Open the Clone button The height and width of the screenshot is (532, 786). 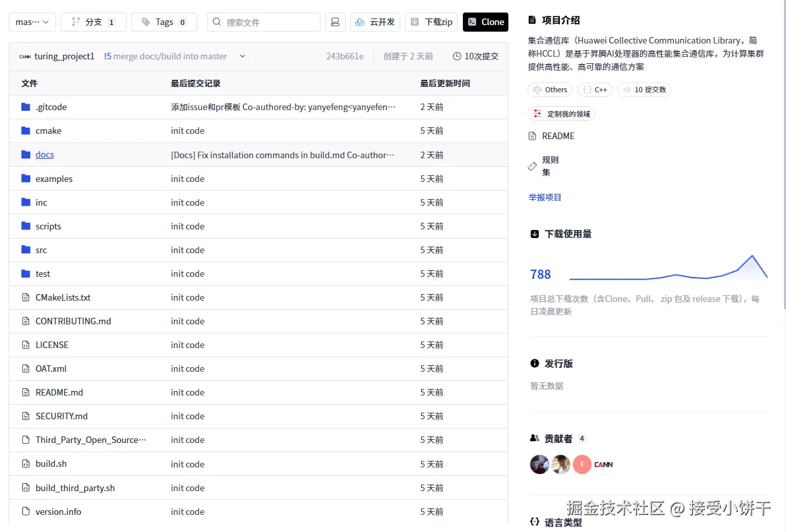pyautogui.click(x=485, y=22)
